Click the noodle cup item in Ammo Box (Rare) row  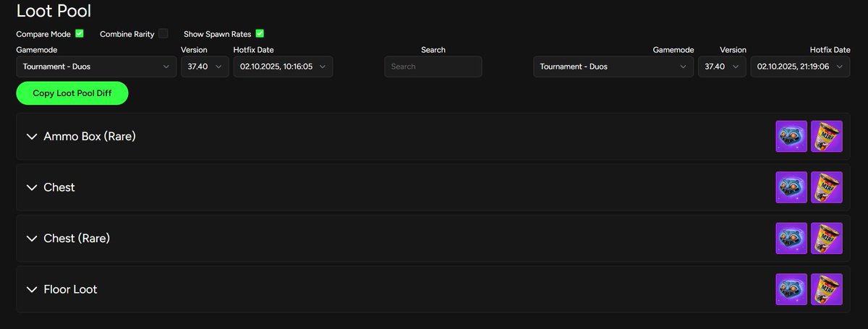coord(827,136)
